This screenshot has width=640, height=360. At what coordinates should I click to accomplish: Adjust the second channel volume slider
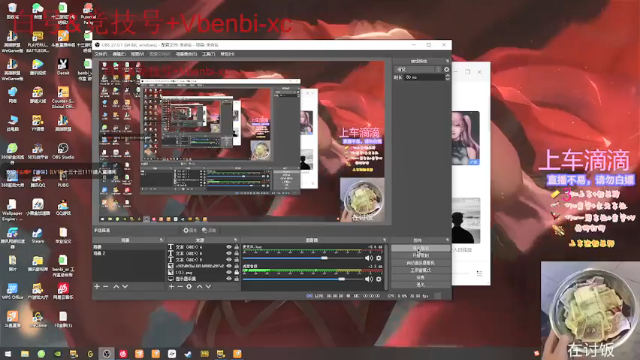click(x=302, y=279)
